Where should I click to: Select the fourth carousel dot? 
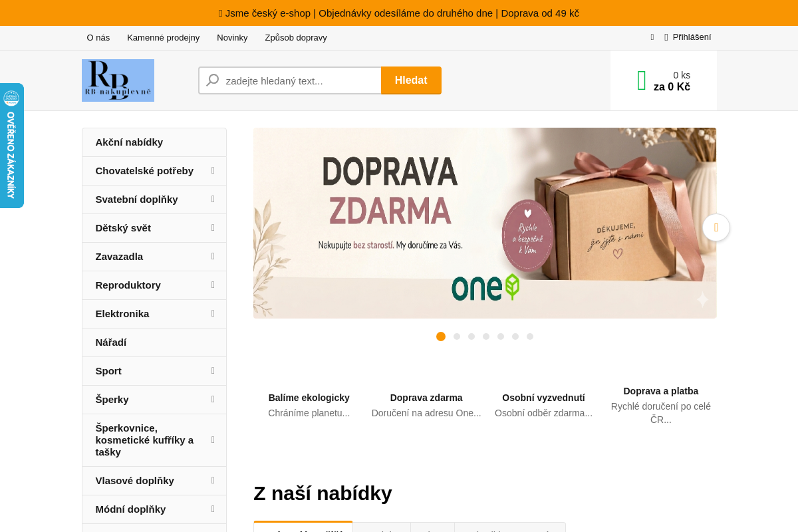coord(486,336)
